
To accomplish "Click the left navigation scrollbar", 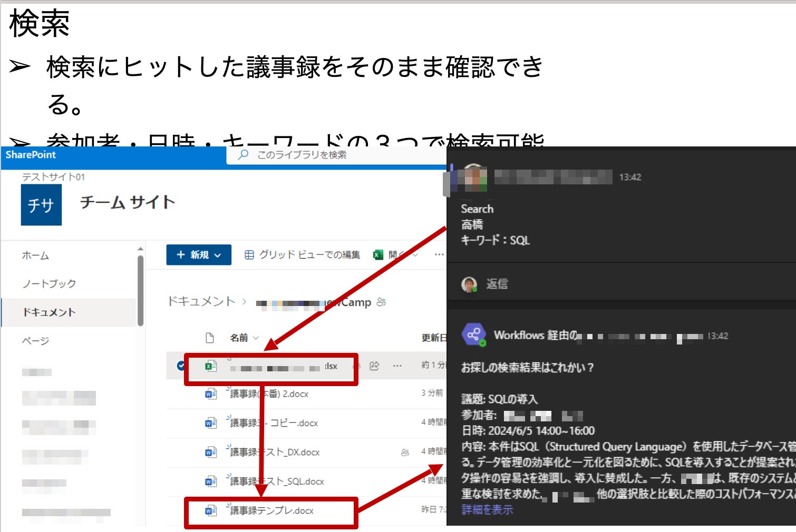I will 140,291.
